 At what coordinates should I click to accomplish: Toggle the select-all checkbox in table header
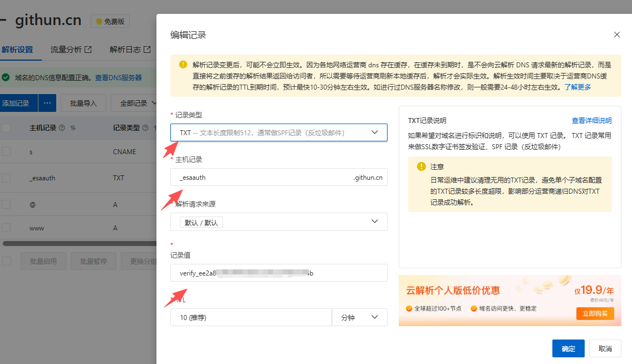6,128
